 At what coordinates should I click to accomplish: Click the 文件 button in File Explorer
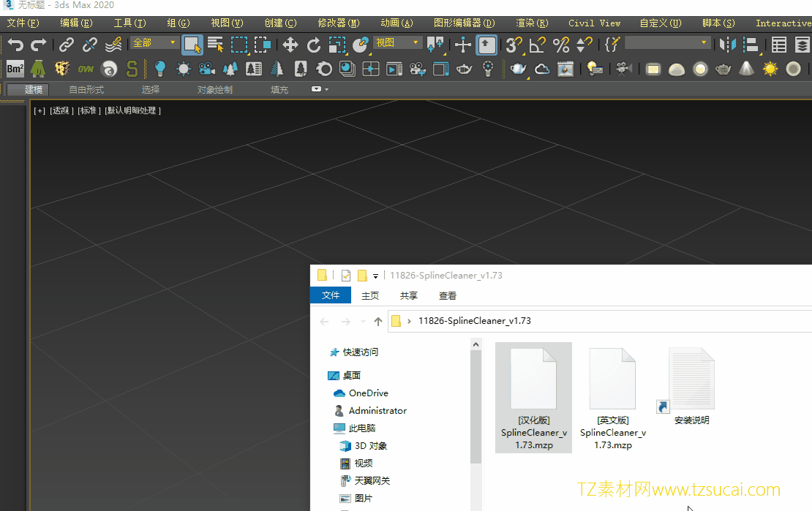tap(331, 295)
